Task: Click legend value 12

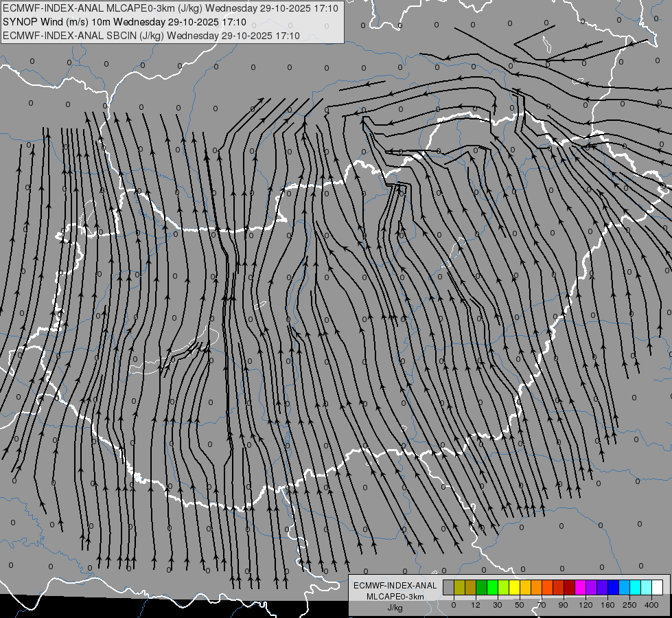Action: [475, 605]
